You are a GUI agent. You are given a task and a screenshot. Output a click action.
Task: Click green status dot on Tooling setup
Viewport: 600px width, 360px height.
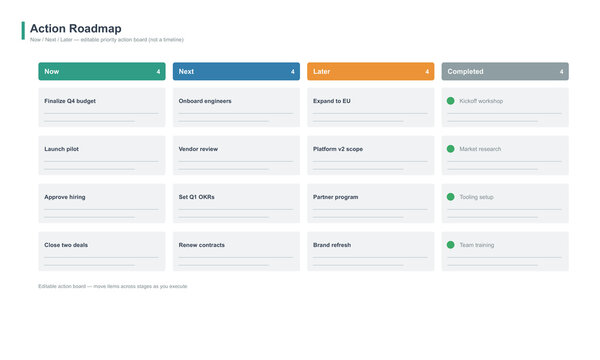tap(450, 197)
